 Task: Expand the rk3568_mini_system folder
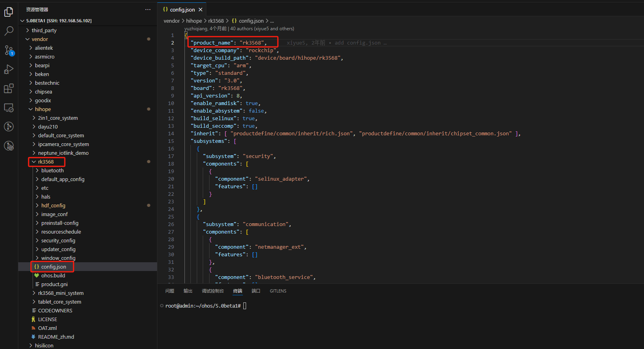pos(34,293)
